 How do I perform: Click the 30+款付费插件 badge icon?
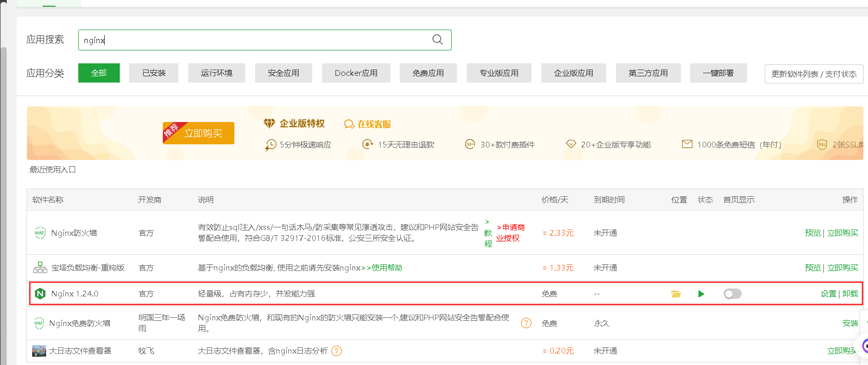(x=470, y=144)
